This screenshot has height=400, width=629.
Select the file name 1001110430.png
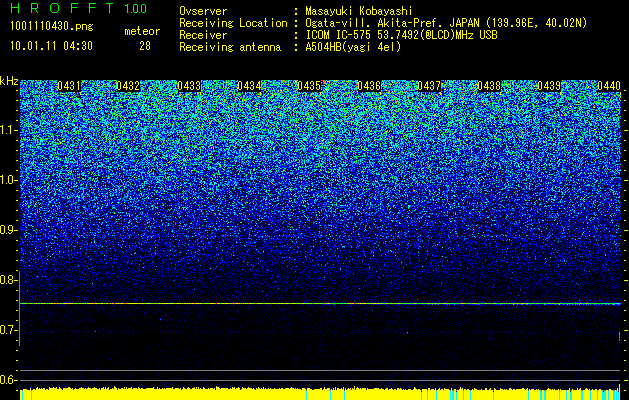click(52, 27)
